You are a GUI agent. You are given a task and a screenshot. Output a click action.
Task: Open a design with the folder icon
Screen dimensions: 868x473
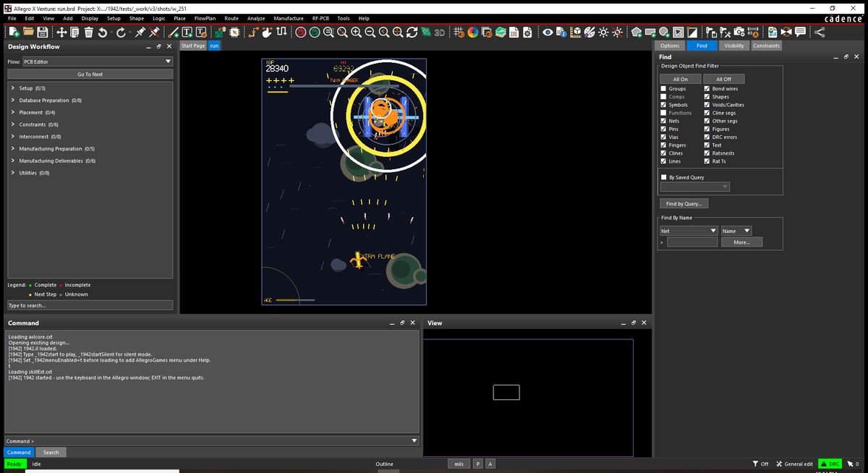(29, 32)
